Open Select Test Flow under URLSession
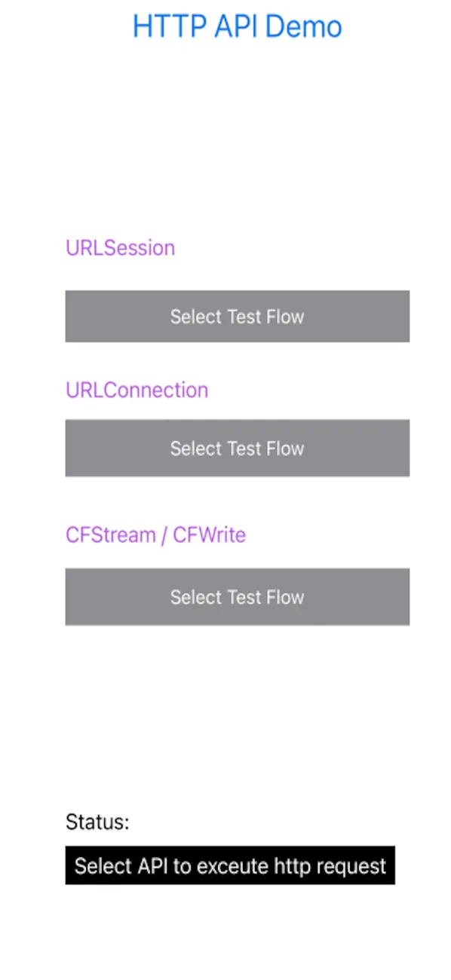The image size is (451, 980). click(x=237, y=317)
